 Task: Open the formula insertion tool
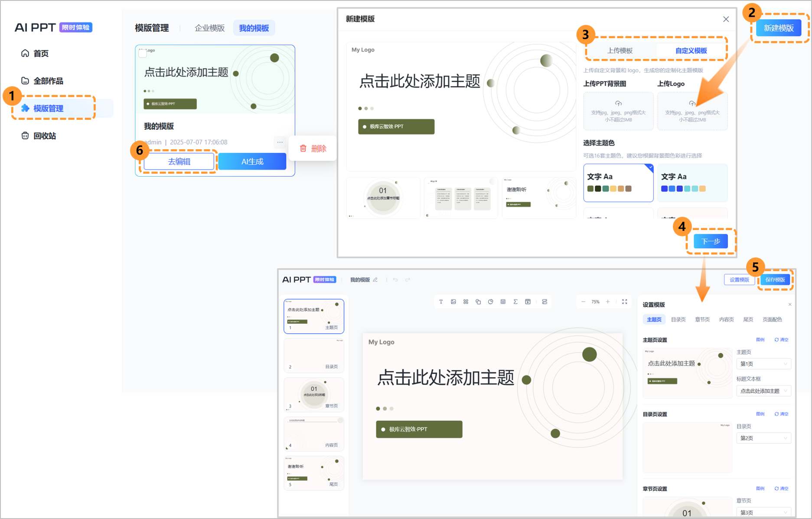515,302
